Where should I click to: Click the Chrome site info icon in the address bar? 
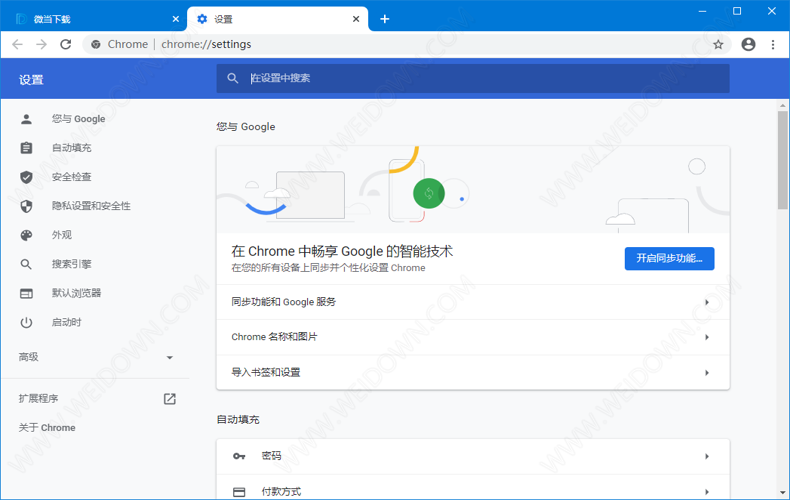coord(96,44)
